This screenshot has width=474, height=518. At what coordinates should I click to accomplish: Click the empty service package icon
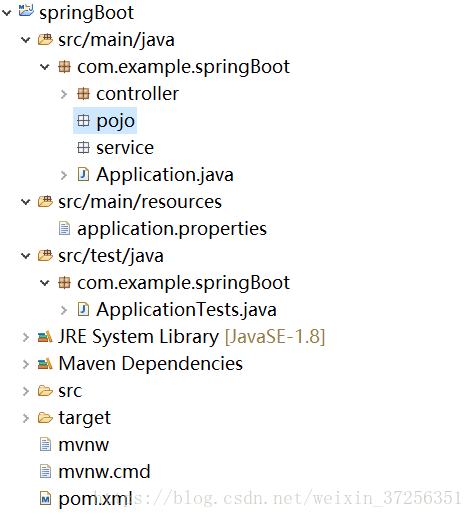click(x=83, y=148)
